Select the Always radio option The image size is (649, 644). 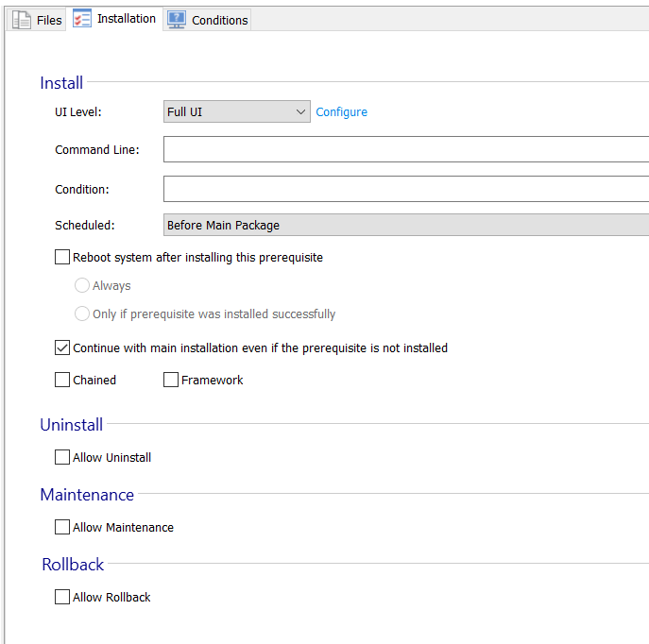point(82,285)
